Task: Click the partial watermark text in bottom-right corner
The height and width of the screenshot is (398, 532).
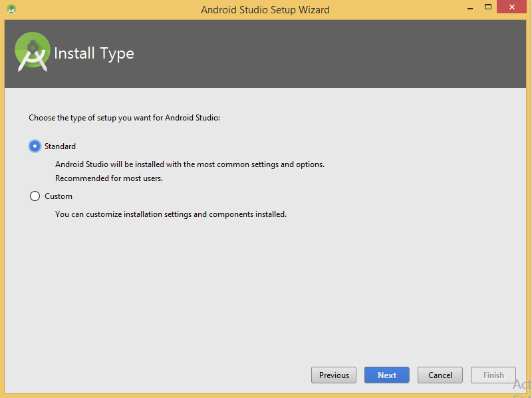Action: [x=522, y=386]
